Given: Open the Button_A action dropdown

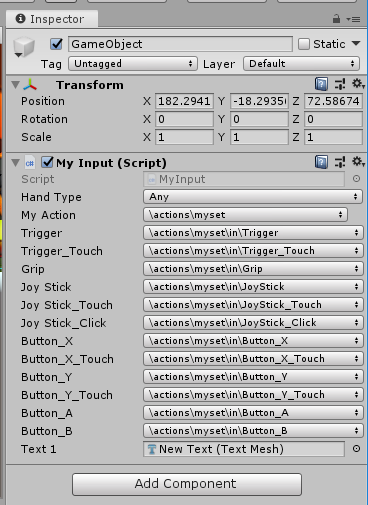Looking at the screenshot, I should tap(253, 413).
